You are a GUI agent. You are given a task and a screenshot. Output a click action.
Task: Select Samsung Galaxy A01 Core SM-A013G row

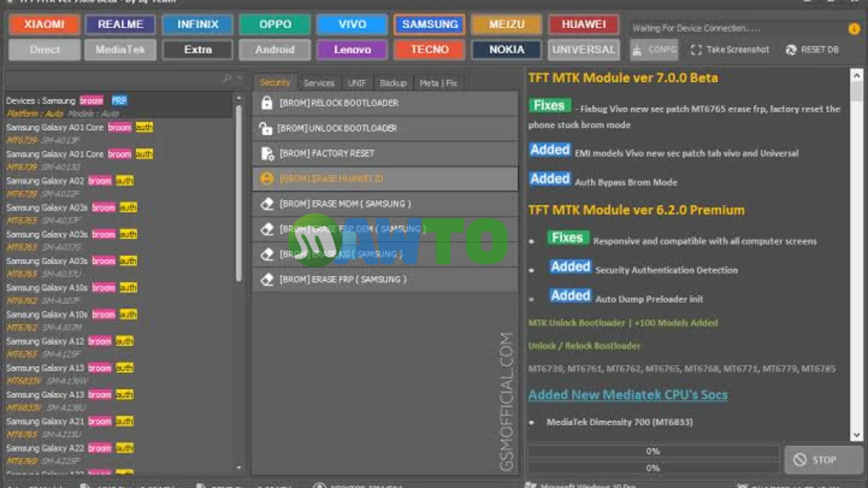click(119, 161)
